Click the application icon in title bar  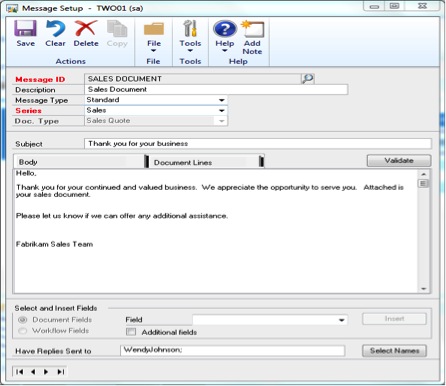[12, 8]
